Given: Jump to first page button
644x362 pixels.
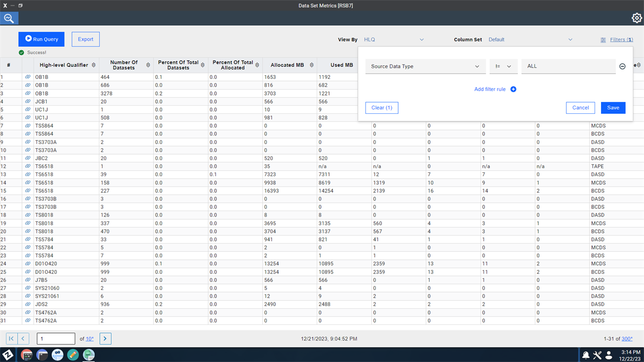Looking at the screenshot, I should [x=11, y=338].
